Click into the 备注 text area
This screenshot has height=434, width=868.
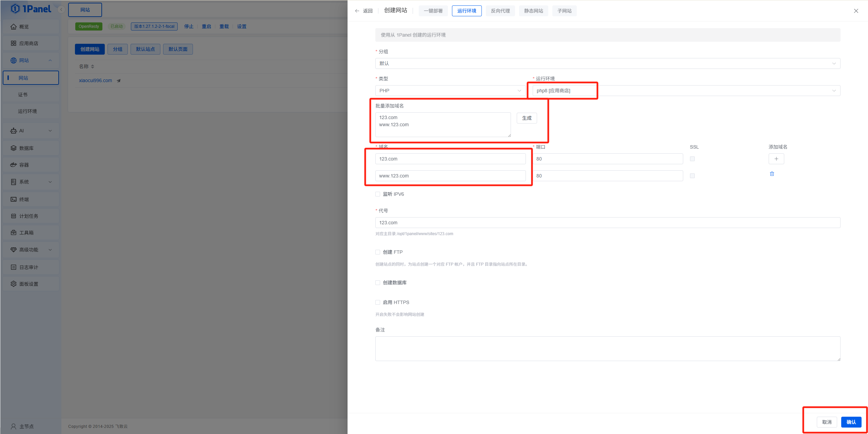pyautogui.click(x=607, y=348)
